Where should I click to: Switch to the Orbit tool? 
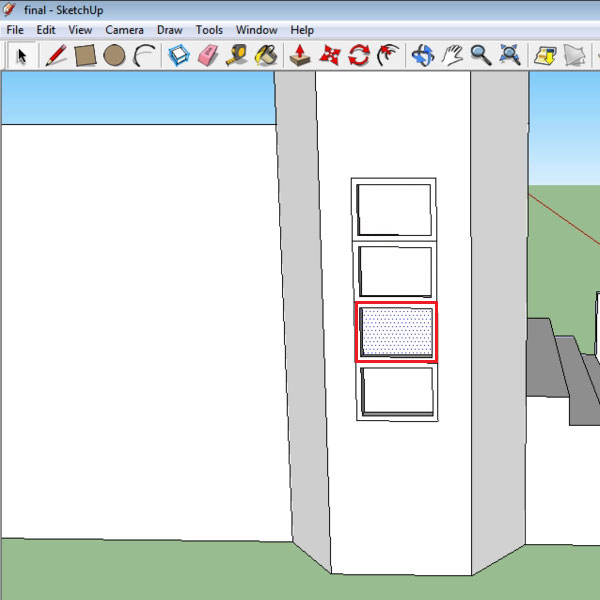(422, 55)
